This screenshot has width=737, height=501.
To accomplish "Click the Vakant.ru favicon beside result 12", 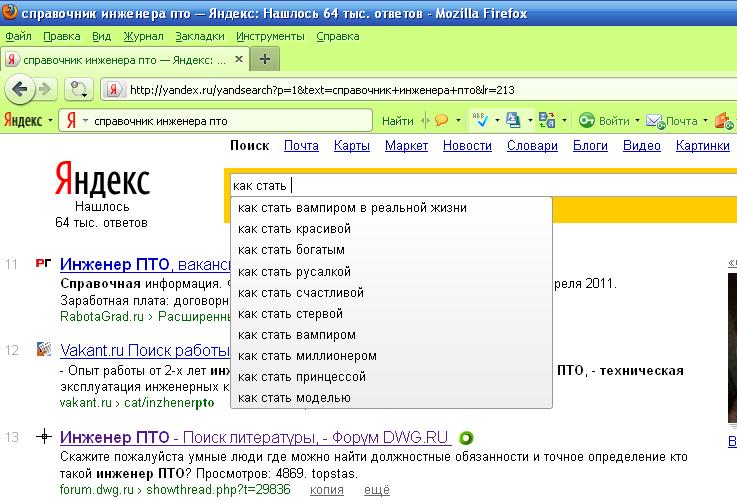I will 44,349.
